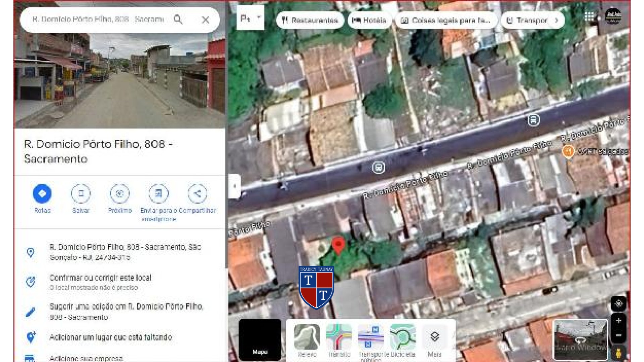The image size is (644, 362).
Task: Click the Próximo nearby icon
Action: click(120, 193)
